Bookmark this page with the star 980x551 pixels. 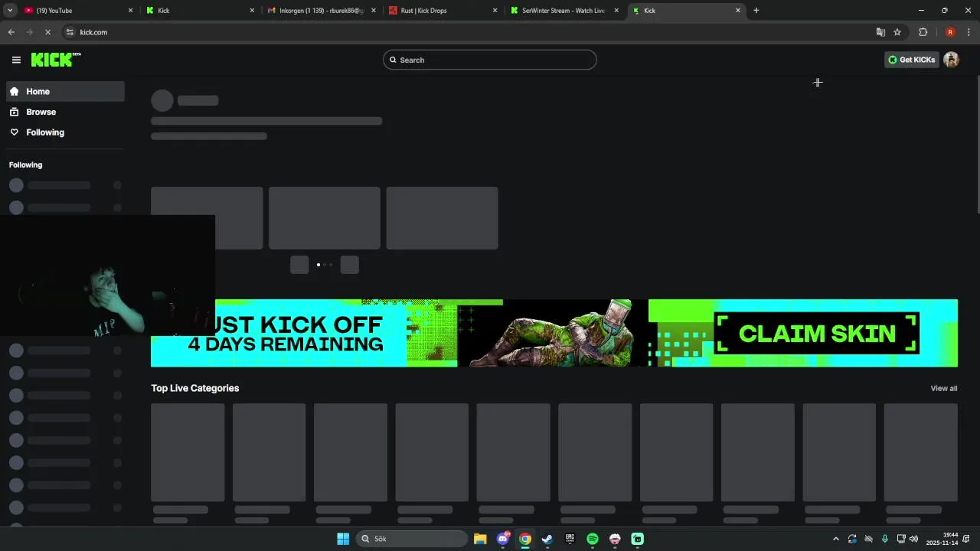[x=897, y=32]
